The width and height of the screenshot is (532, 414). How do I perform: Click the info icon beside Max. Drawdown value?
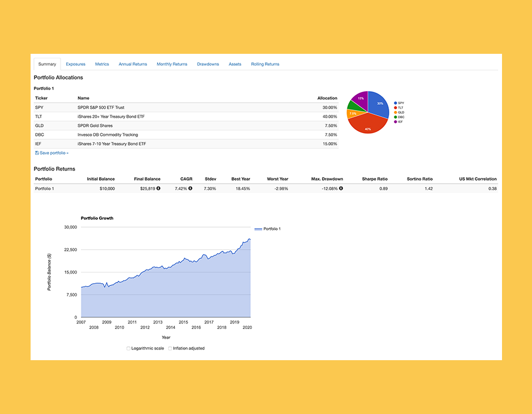click(341, 188)
